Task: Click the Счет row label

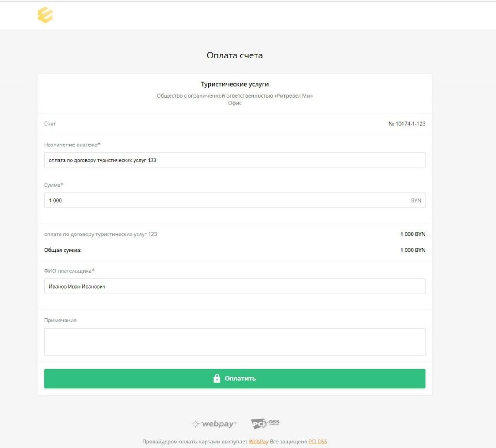Action: [x=50, y=124]
